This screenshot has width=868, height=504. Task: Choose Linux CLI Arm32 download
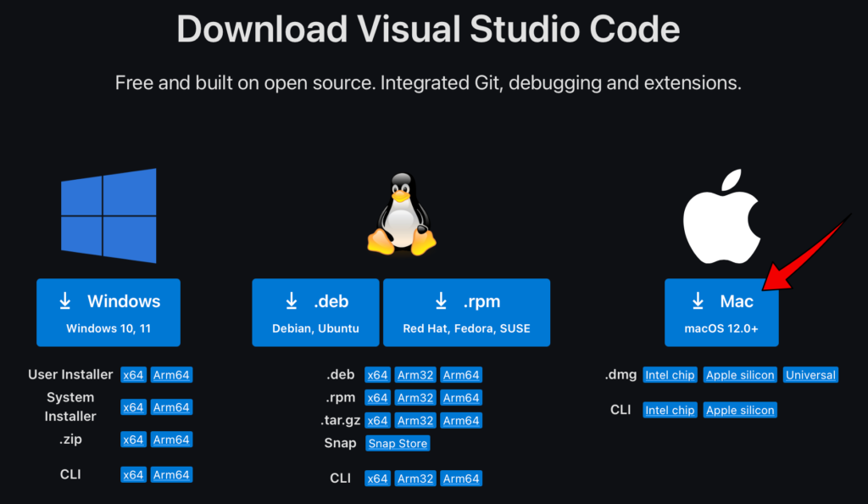tap(415, 479)
